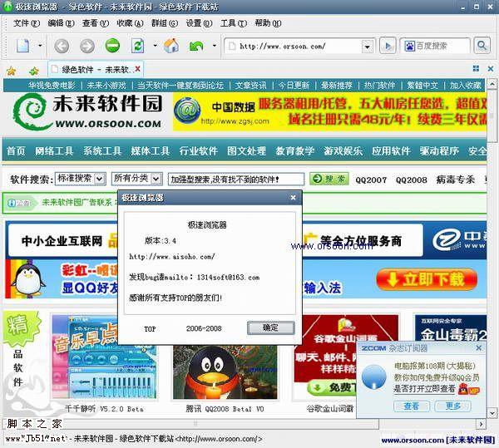Expand the address bar history dropdown
This screenshot has width=499, height=448.
tap(368, 47)
